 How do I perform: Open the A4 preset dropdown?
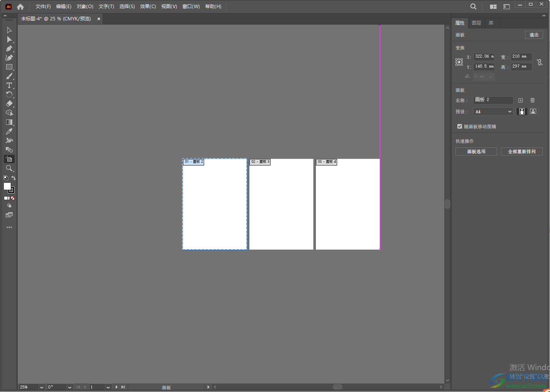[493, 112]
